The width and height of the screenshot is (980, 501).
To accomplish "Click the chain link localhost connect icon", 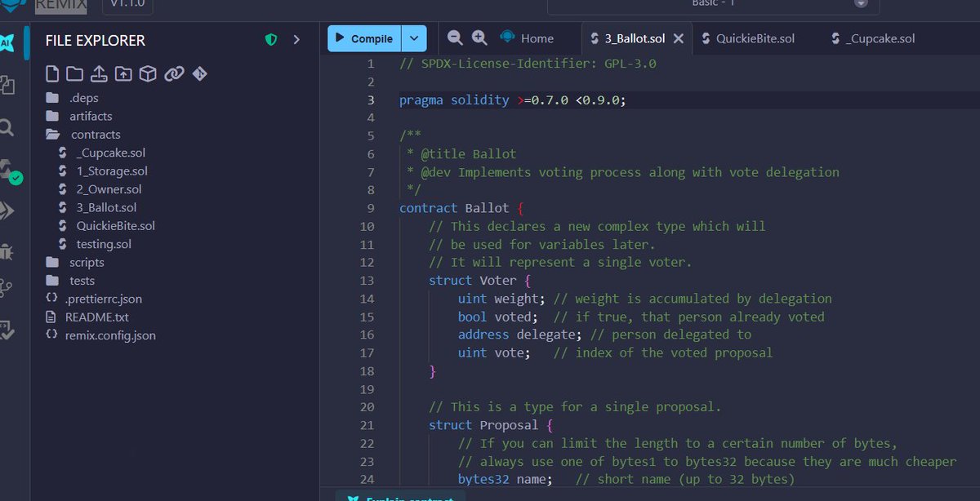I will click(174, 74).
